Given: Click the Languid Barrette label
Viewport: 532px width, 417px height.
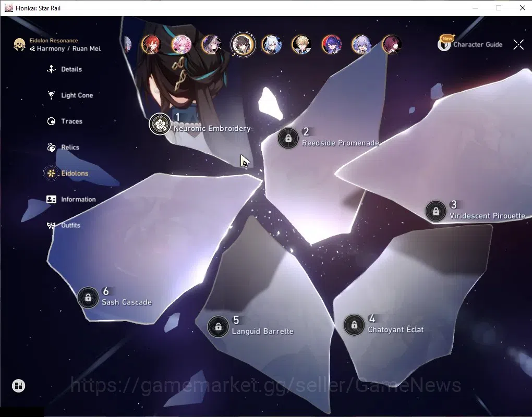Looking at the screenshot, I should (x=262, y=331).
